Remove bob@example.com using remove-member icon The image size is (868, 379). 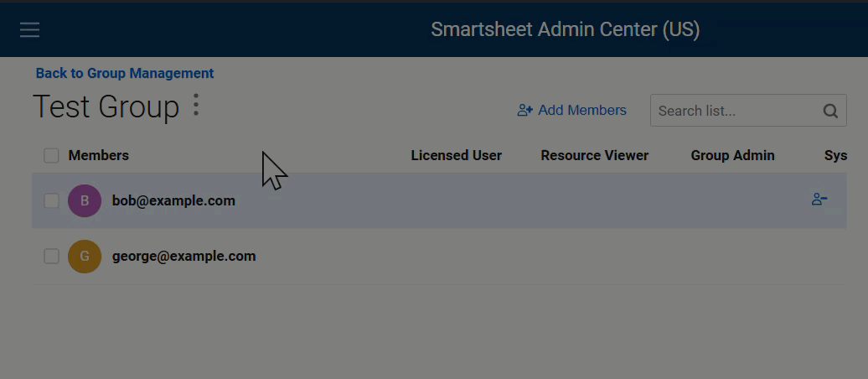pos(819,200)
